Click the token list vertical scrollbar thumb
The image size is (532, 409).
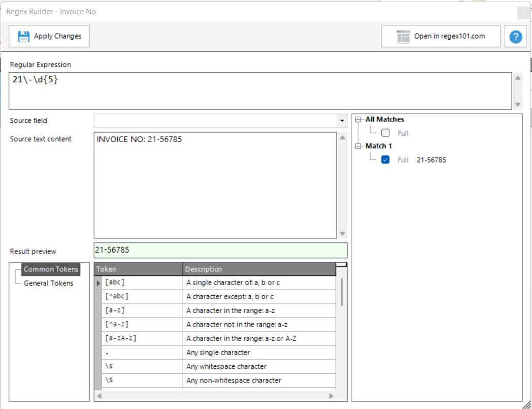pos(342,292)
